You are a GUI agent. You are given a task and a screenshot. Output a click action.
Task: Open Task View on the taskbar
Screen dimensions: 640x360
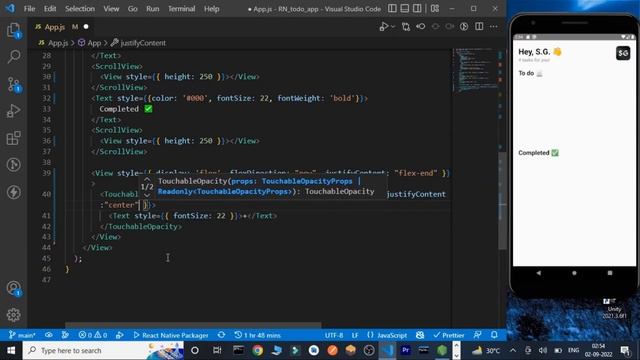pos(217,350)
